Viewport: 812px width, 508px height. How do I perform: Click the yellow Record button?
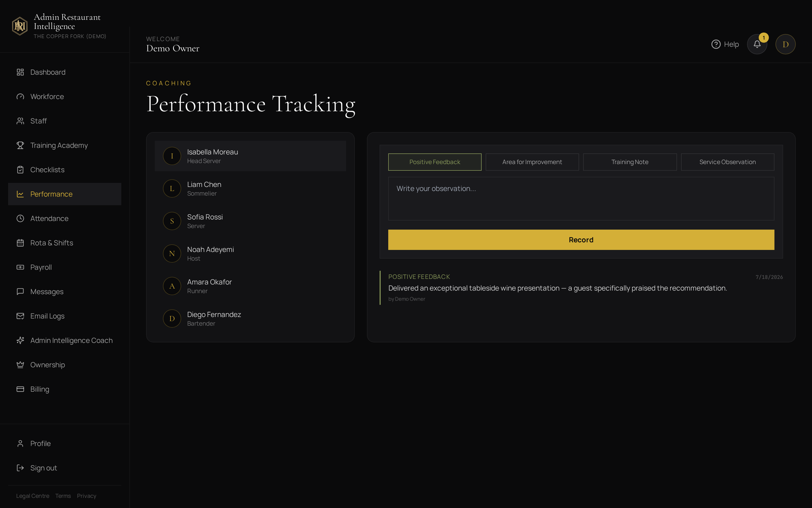[581, 240]
